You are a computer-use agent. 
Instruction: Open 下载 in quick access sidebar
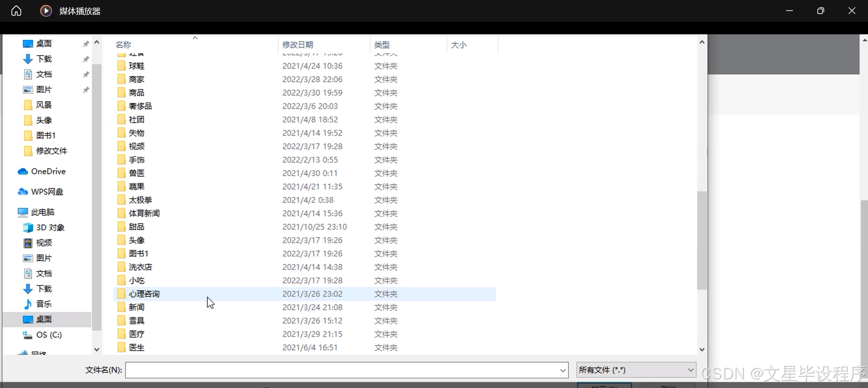pyautogui.click(x=44, y=59)
